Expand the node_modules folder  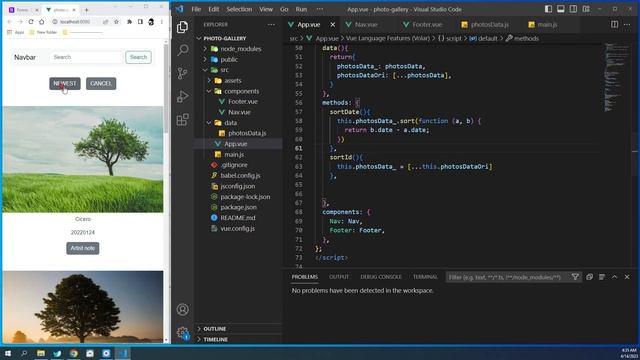(x=205, y=49)
